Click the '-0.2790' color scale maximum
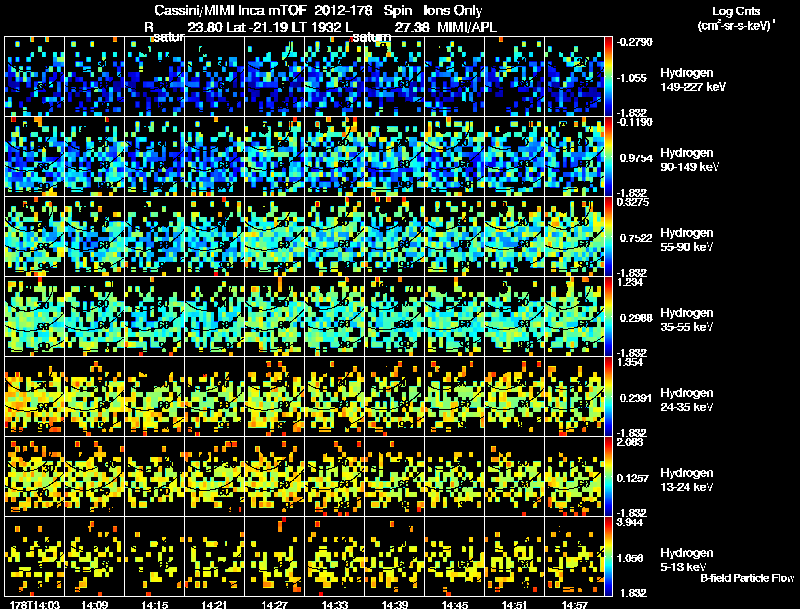 click(635, 42)
